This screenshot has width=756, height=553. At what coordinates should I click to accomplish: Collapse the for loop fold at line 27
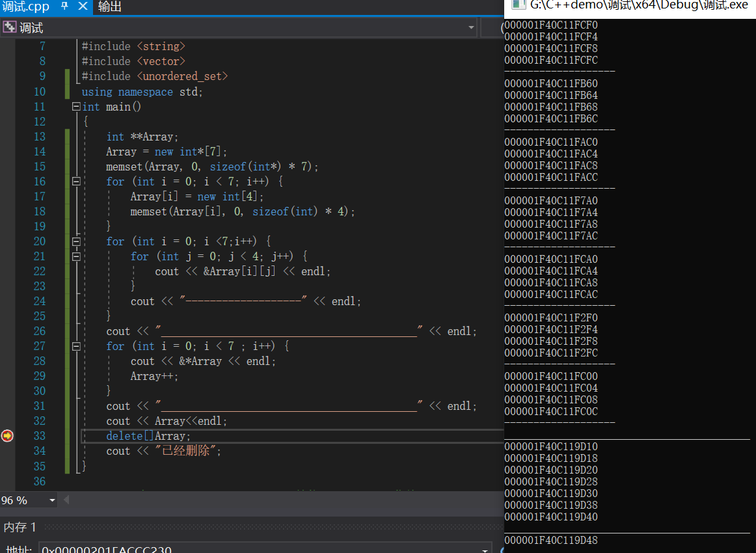(x=75, y=345)
